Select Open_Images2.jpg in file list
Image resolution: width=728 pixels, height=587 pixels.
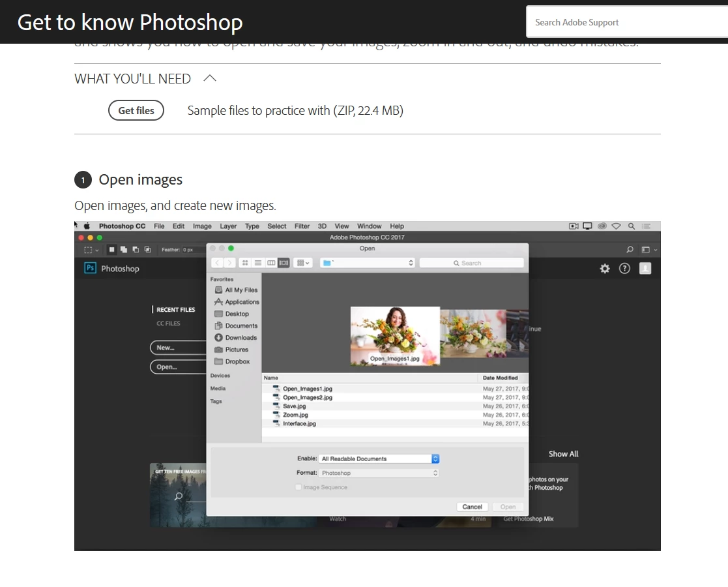pos(395,397)
